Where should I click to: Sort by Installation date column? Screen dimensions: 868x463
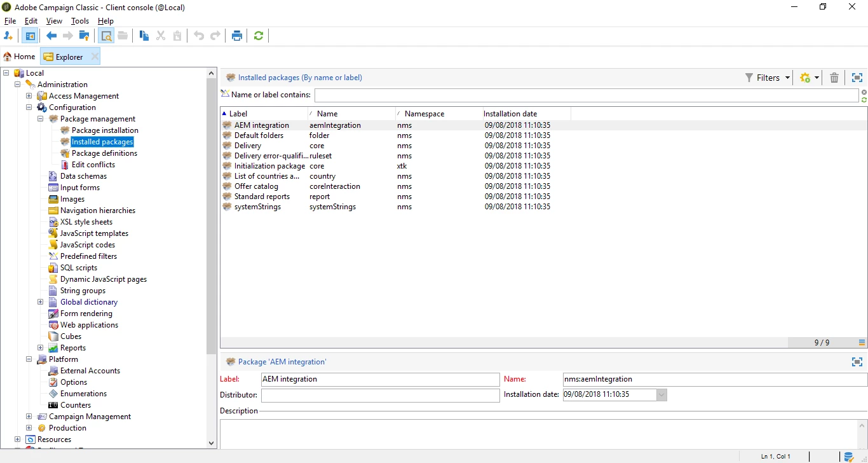tap(527, 114)
